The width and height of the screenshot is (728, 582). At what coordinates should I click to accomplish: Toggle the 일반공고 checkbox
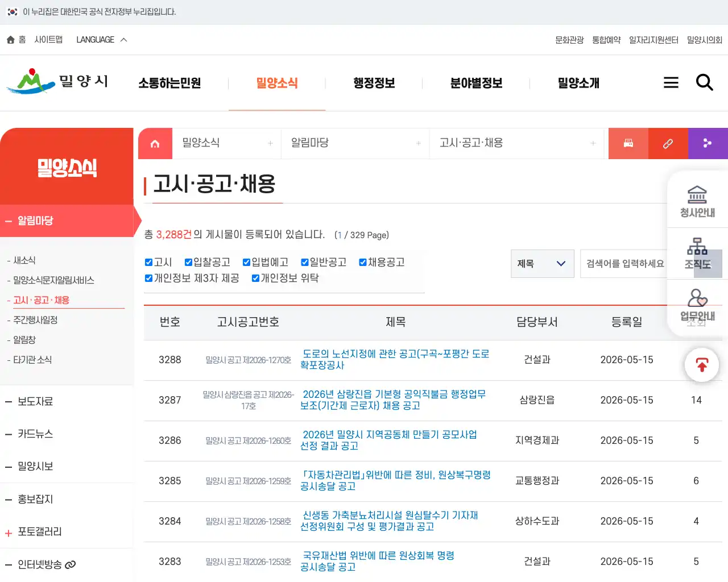pos(304,262)
